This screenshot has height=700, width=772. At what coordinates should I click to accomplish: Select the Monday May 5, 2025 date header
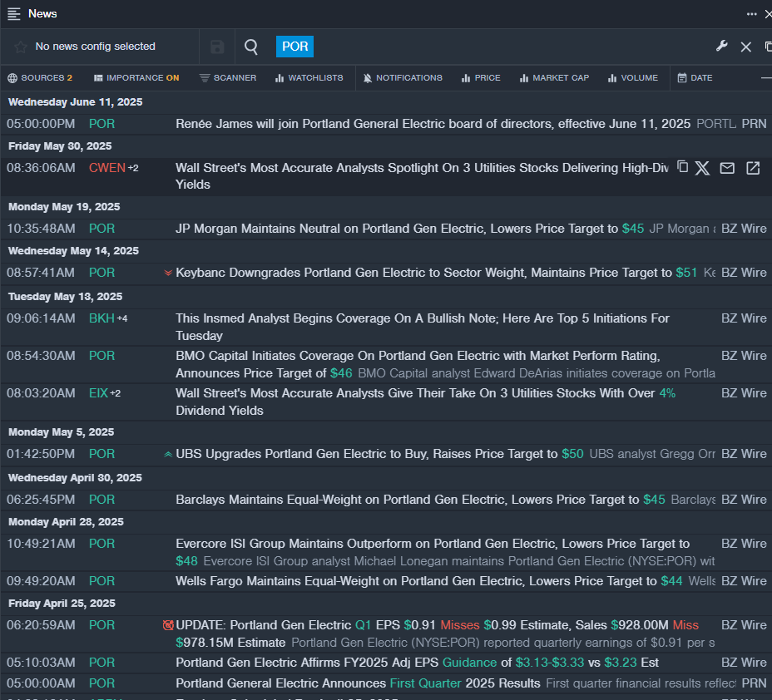(x=61, y=432)
